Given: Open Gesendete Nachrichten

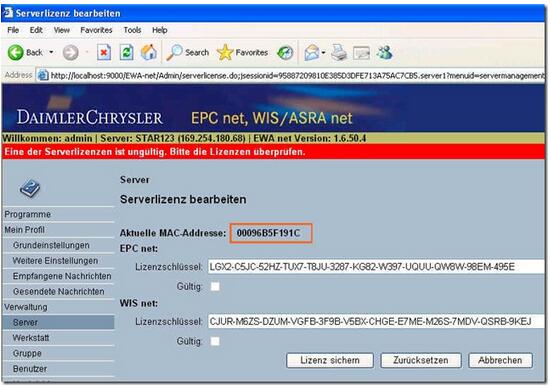Looking at the screenshot, I should 59,292.
